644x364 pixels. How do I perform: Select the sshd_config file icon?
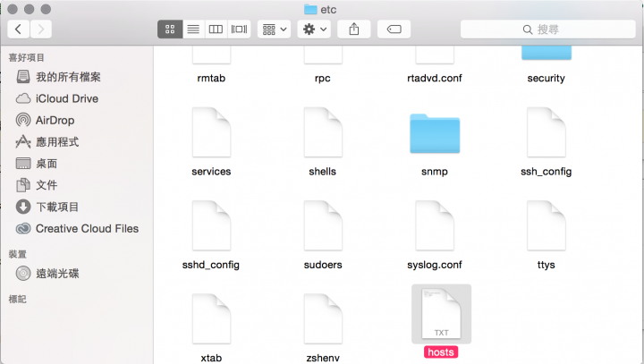[x=211, y=225]
